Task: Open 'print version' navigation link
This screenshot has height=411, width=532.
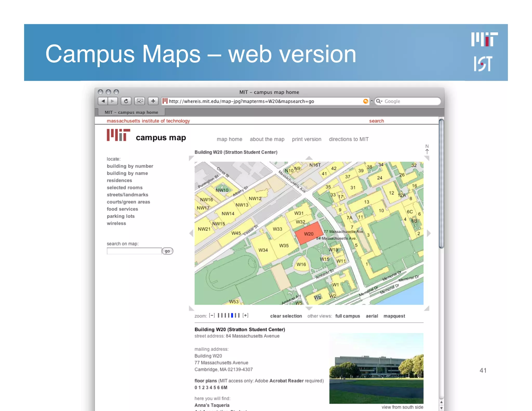Action: 307,139
